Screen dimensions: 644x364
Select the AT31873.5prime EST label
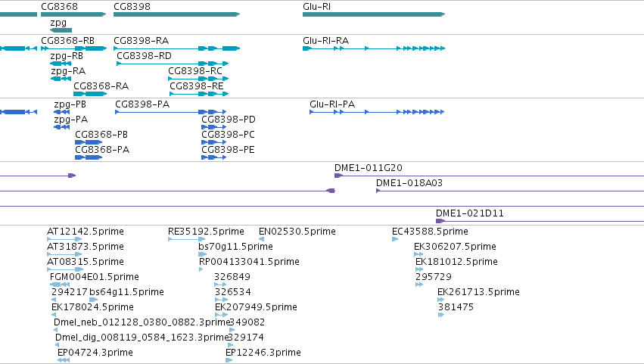click(86, 247)
